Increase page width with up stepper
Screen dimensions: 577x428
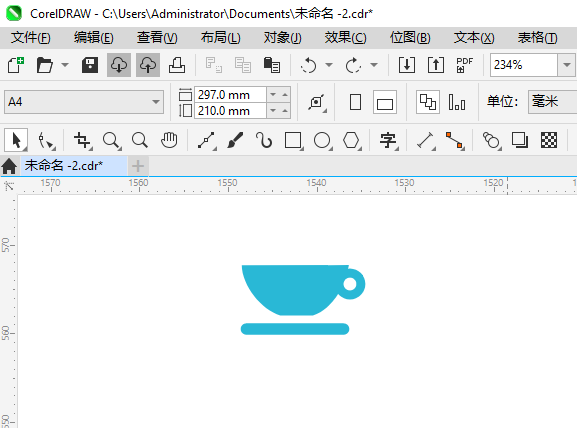point(285,95)
